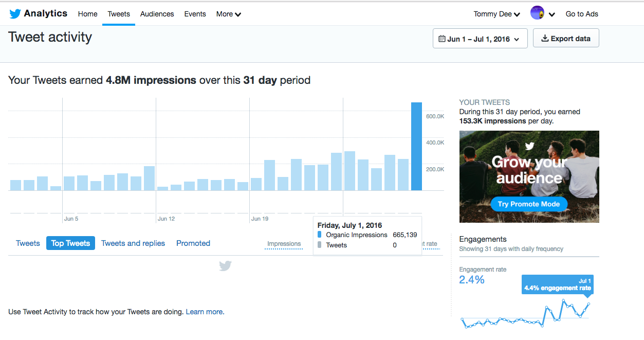
Task: Click the Impressions column header
Action: pos(284,244)
